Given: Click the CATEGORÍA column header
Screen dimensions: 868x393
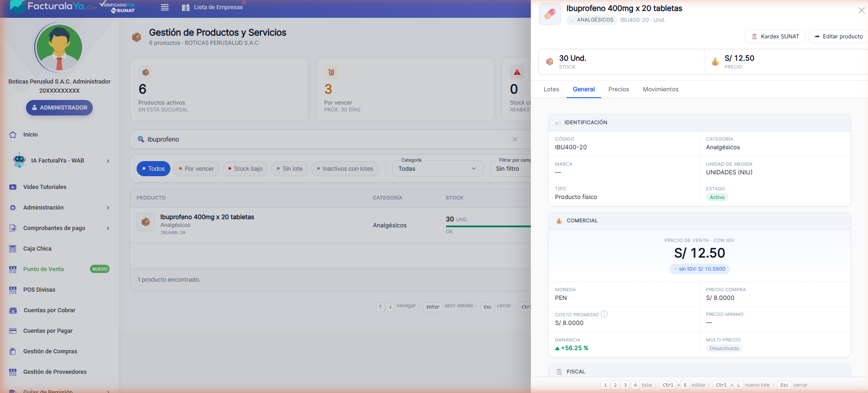Looking at the screenshot, I should click(387, 198).
